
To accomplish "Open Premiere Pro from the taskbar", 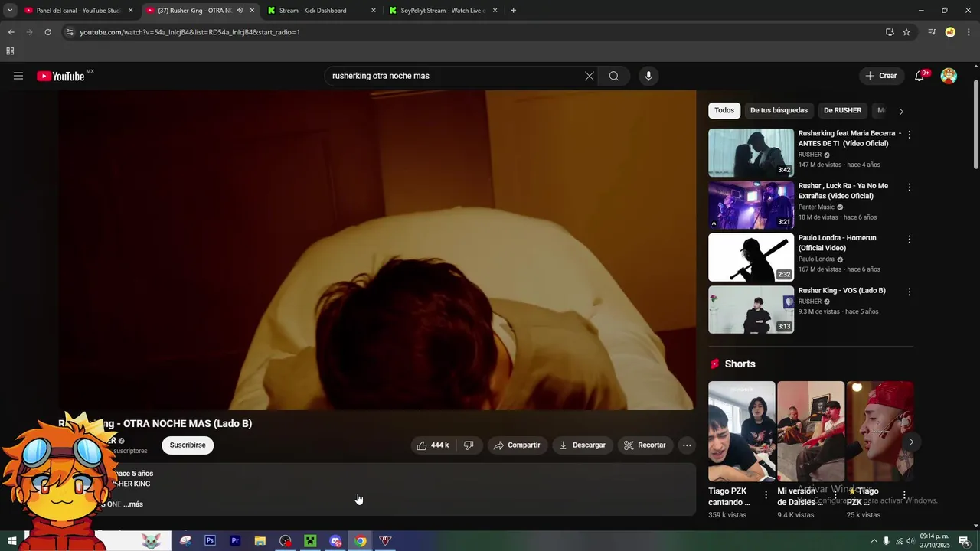I will point(235,541).
